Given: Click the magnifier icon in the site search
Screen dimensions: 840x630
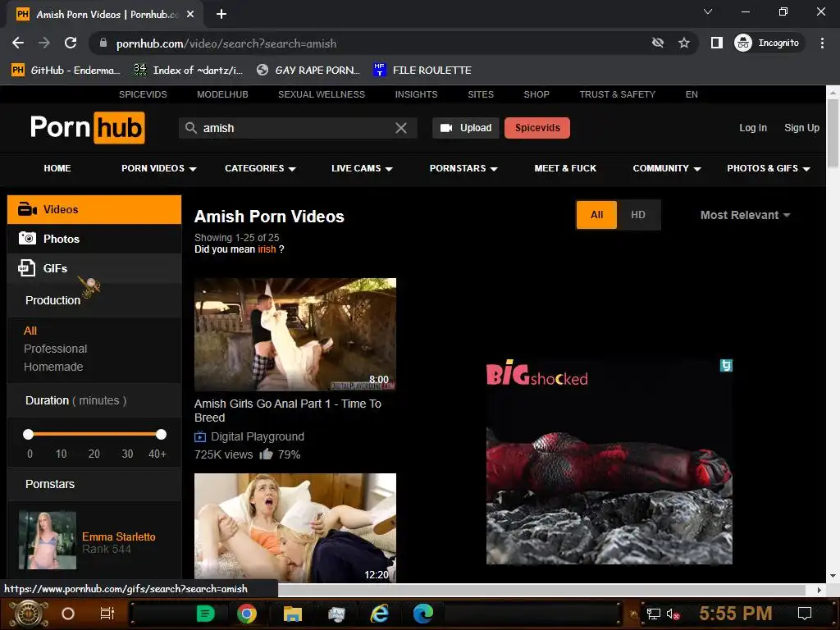Looking at the screenshot, I should click(x=190, y=128).
